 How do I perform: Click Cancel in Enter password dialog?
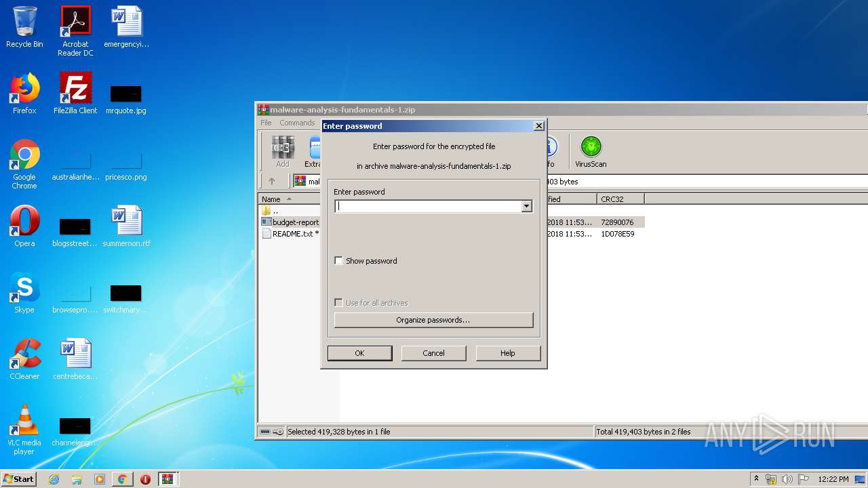click(x=434, y=353)
